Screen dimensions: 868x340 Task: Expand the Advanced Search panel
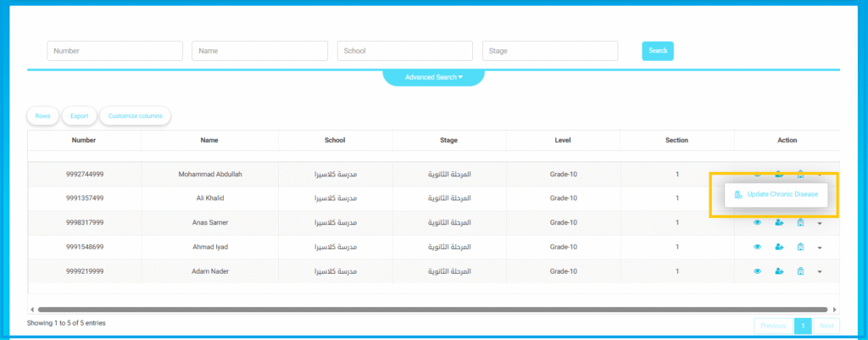coord(433,77)
